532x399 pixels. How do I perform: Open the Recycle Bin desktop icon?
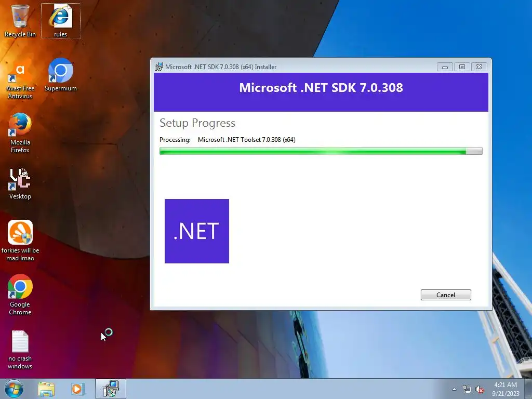(20, 21)
